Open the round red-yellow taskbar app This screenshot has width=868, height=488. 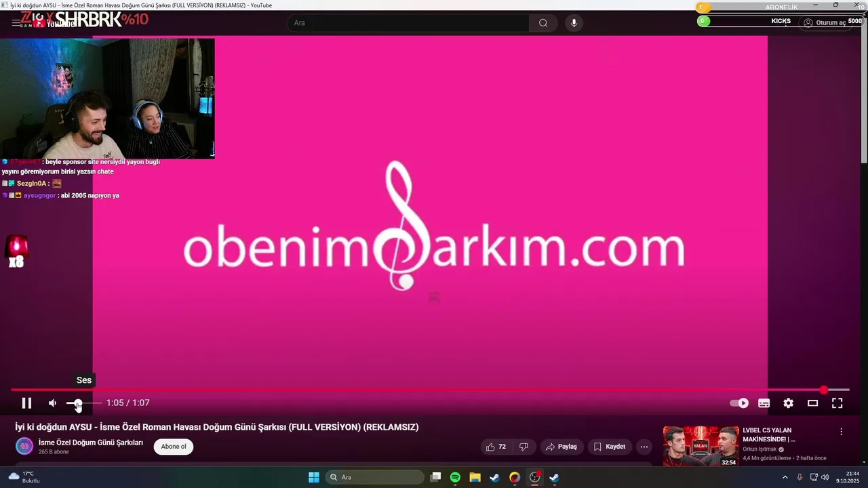(515, 477)
